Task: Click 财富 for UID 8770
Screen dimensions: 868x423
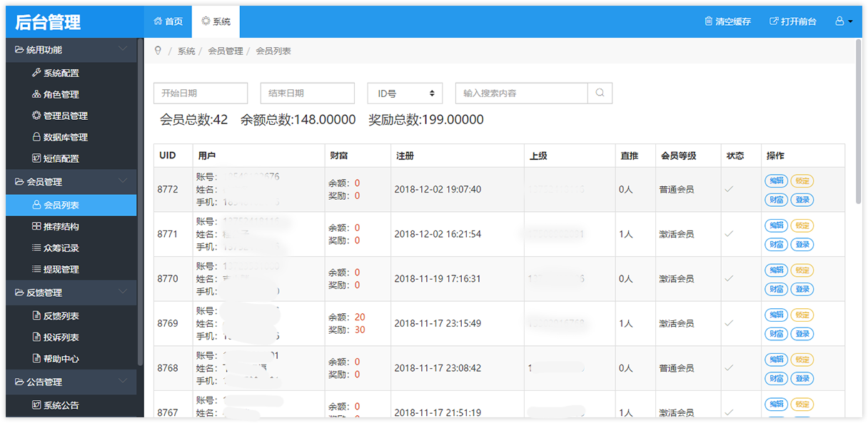Action: [776, 289]
